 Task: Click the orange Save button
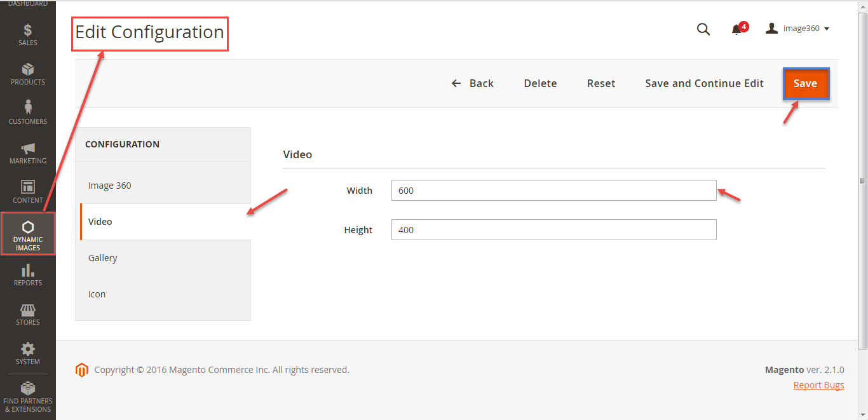pos(805,83)
